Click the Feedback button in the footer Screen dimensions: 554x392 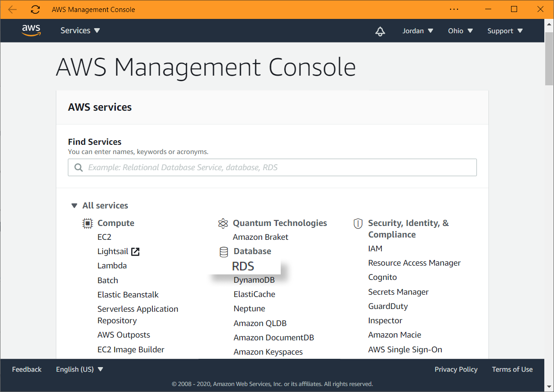point(27,369)
